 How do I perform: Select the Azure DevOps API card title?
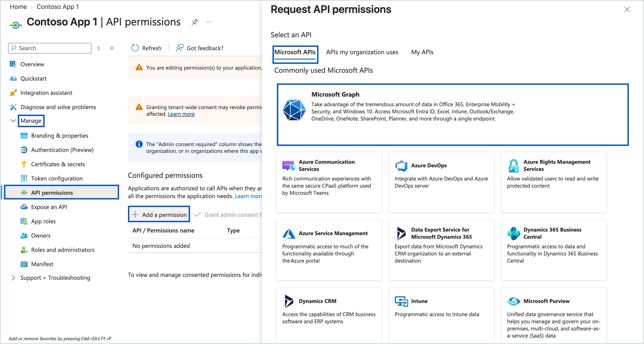(429, 165)
